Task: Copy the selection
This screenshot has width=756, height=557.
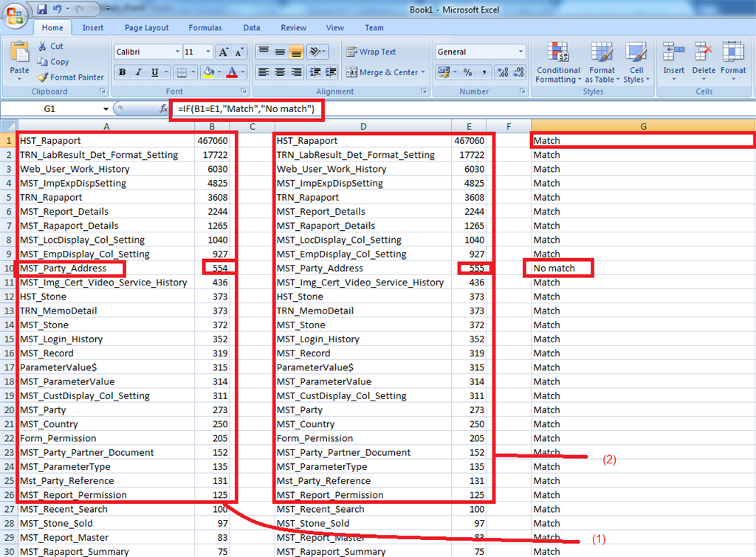Action: [53, 62]
